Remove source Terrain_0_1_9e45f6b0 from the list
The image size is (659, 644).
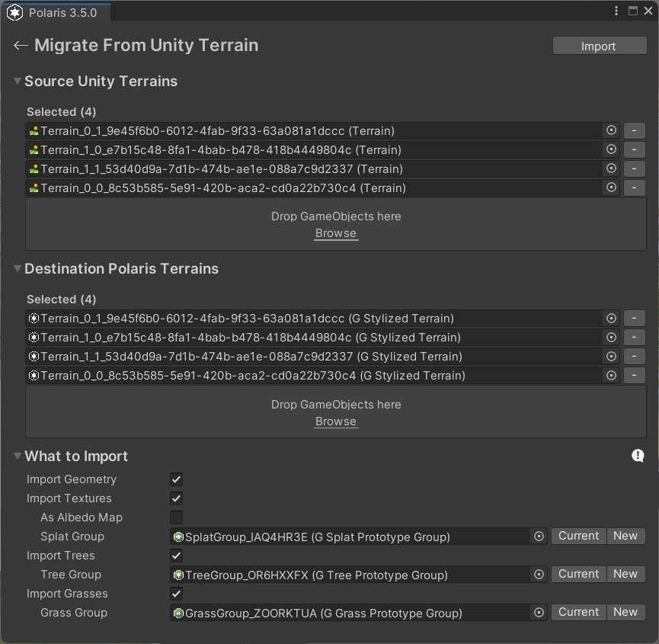click(x=634, y=131)
